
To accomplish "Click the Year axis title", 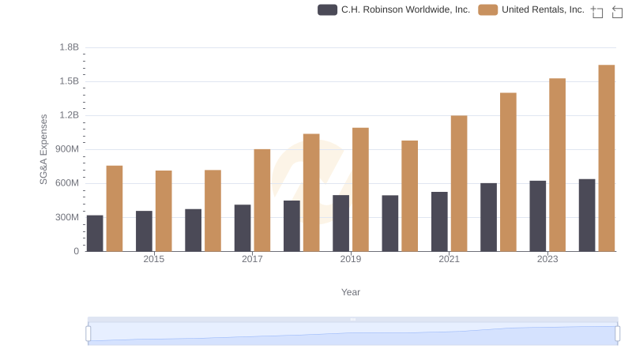I will point(351,292).
